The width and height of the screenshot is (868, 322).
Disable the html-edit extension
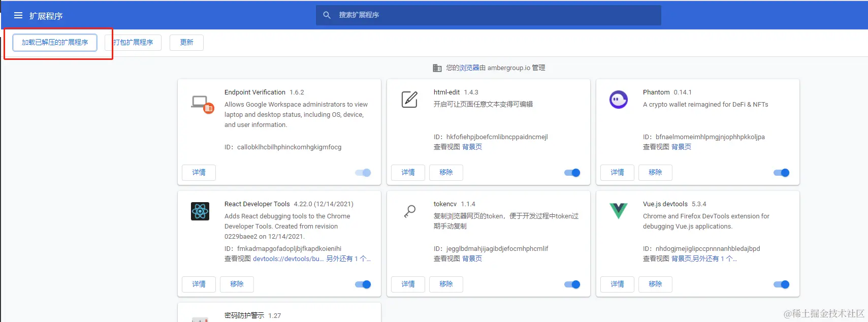tap(572, 173)
